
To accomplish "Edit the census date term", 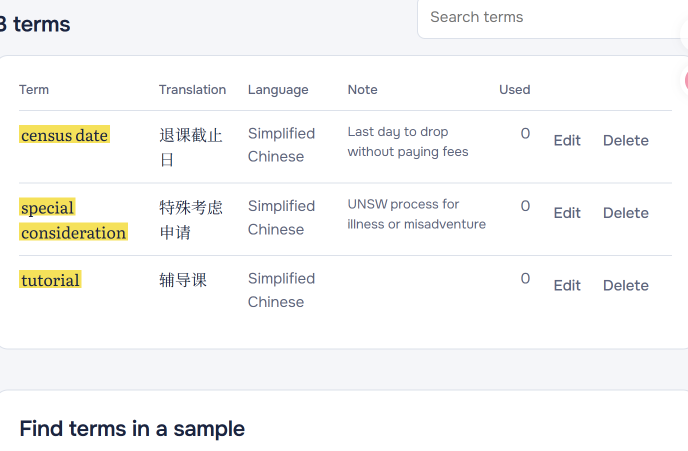I will (567, 140).
